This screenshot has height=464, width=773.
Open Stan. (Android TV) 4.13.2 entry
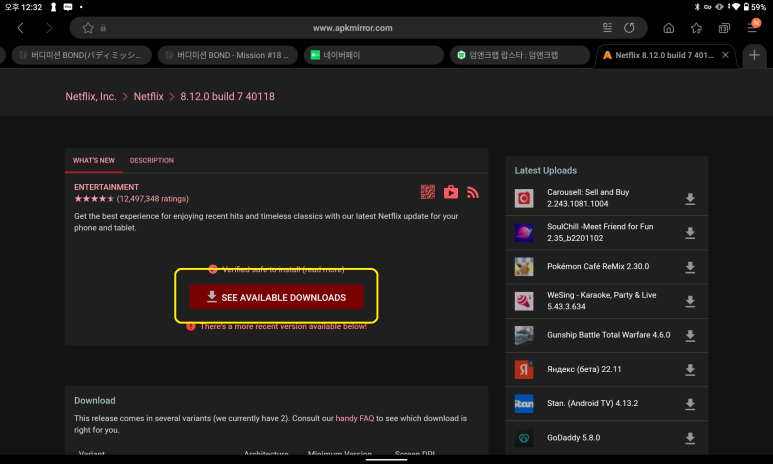point(593,403)
